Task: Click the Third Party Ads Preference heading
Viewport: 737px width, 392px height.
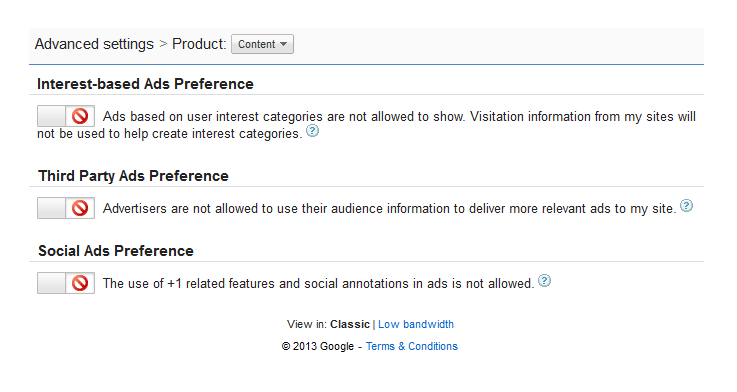Action: 133,176
